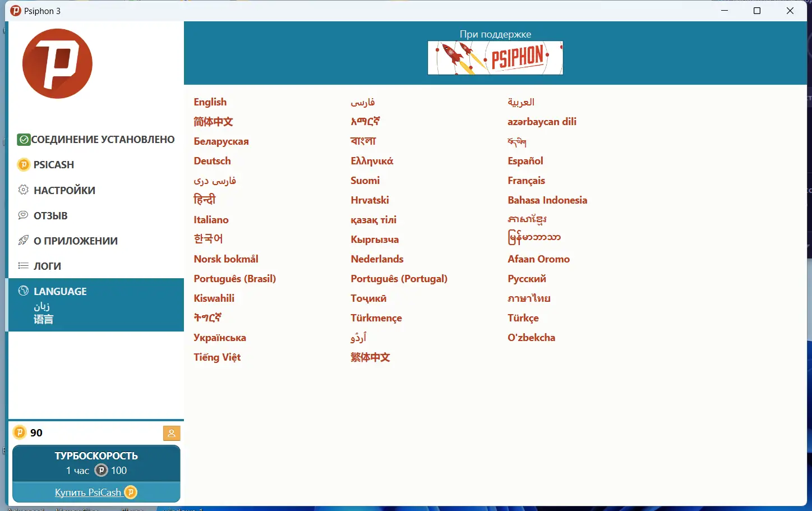This screenshot has height=511, width=812.
Task: Select Русский language
Action: 527,279
